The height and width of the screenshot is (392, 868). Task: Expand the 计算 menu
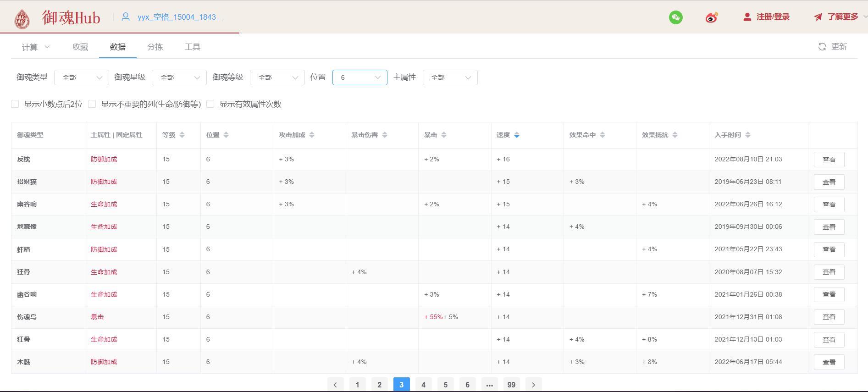[36, 47]
